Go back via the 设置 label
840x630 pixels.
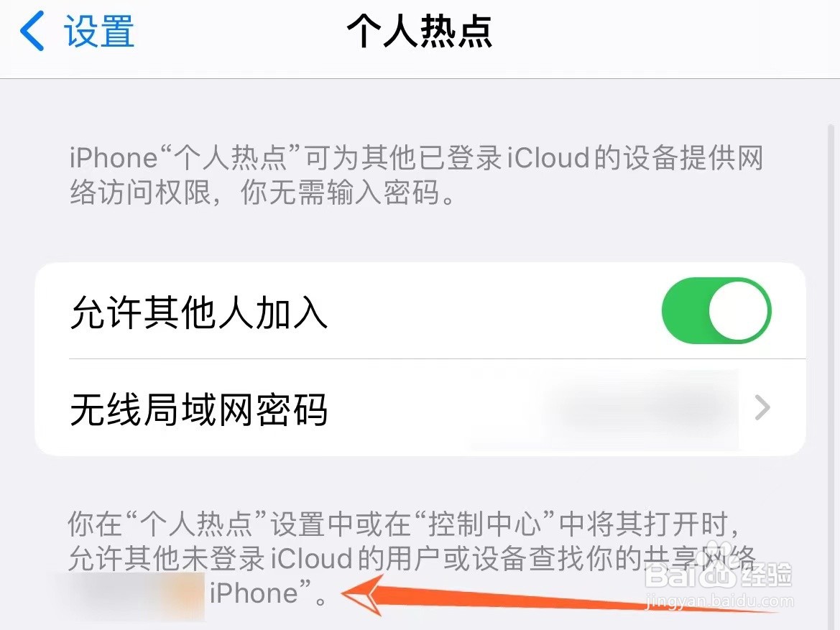click(99, 32)
